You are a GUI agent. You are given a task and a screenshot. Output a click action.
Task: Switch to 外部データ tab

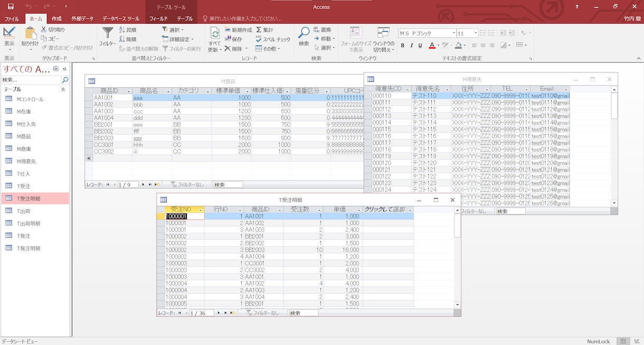[x=82, y=18]
